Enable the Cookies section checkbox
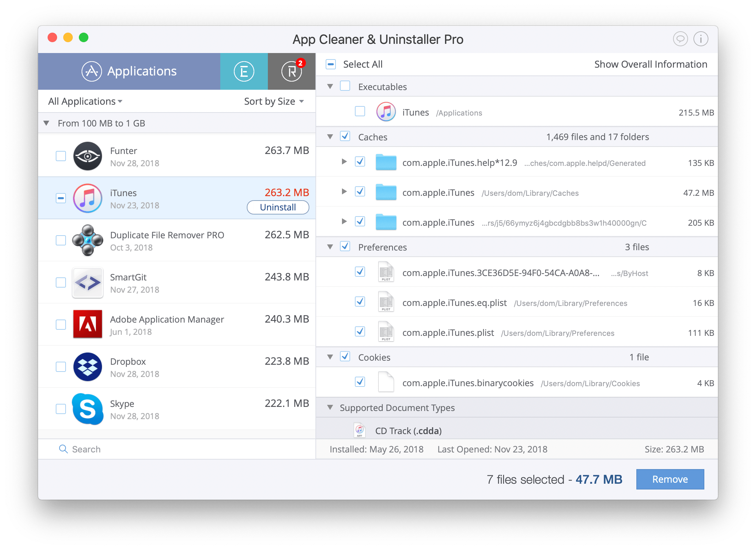The width and height of the screenshot is (756, 550). click(x=345, y=356)
